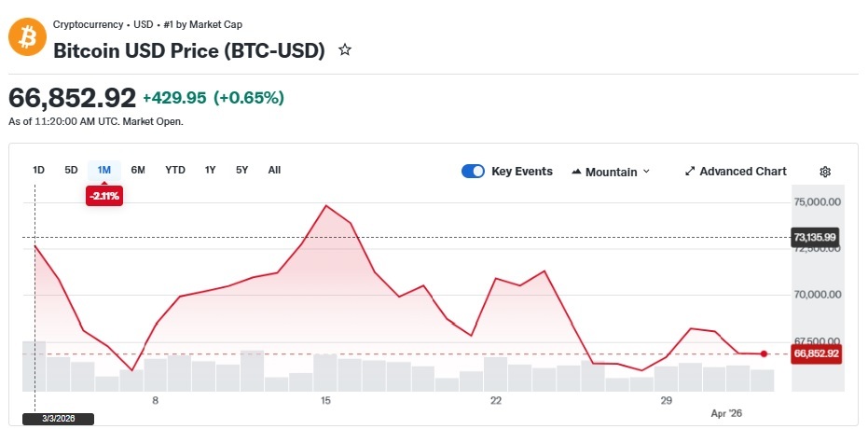Viewport: 868px width, 429px height.
Task: Switch to the 5D range
Action: pyautogui.click(x=72, y=171)
